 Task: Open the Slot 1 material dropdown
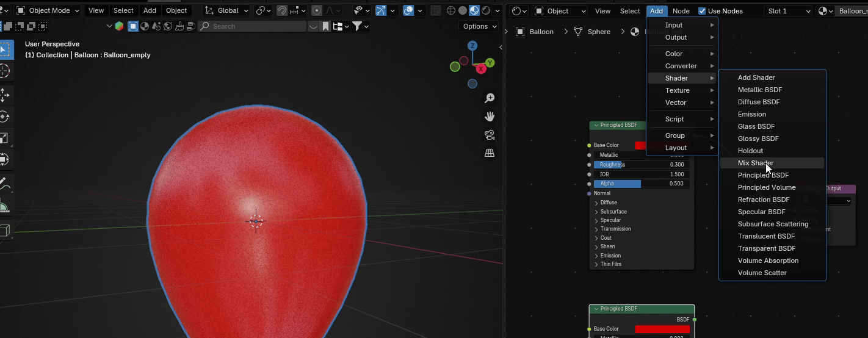pos(789,11)
